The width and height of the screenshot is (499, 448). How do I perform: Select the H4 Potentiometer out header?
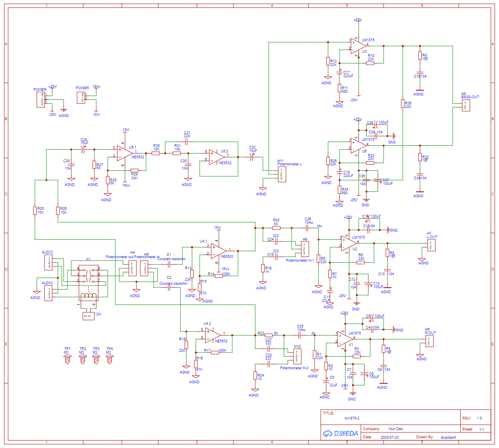(x=133, y=268)
